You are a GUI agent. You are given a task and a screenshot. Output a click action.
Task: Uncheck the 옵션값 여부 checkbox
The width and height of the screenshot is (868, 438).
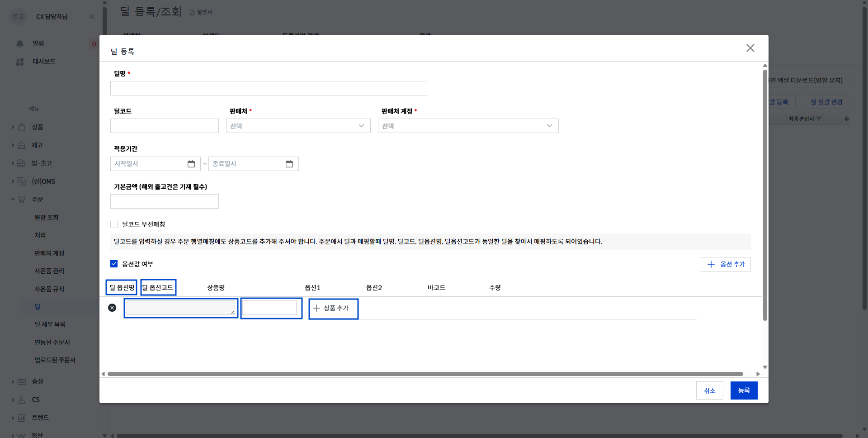[114, 264]
